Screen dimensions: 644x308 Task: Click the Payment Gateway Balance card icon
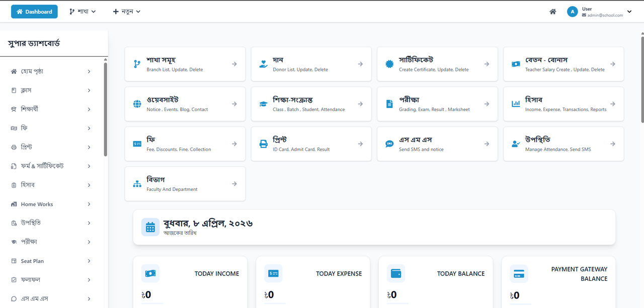519,274
